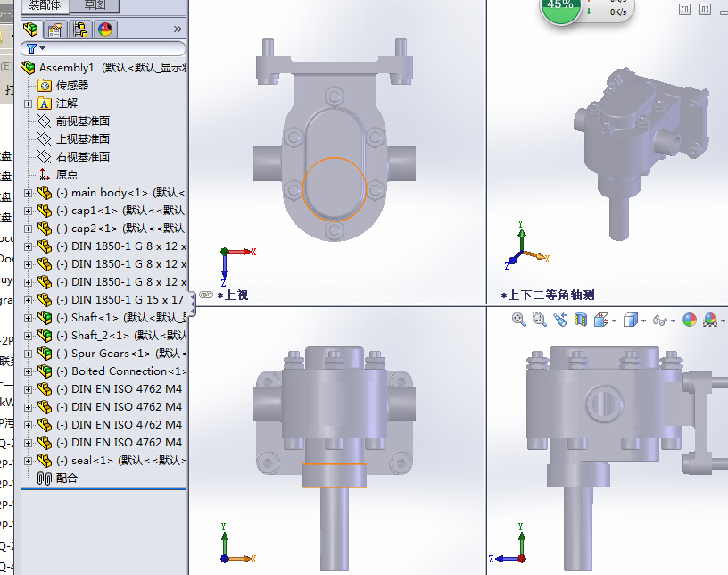Click Zoom to Area icon
The image size is (728, 575).
539,320
